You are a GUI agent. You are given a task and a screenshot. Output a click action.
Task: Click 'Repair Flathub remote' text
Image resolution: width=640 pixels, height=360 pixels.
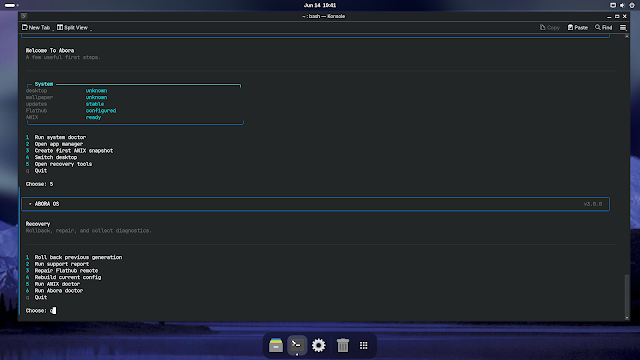point(66,271)
